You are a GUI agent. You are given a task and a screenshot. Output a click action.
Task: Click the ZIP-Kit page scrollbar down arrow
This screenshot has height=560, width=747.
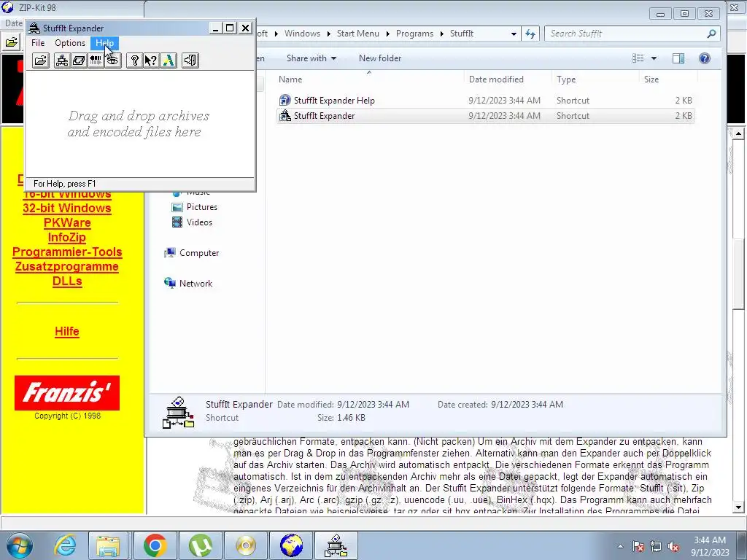[738, 507]
